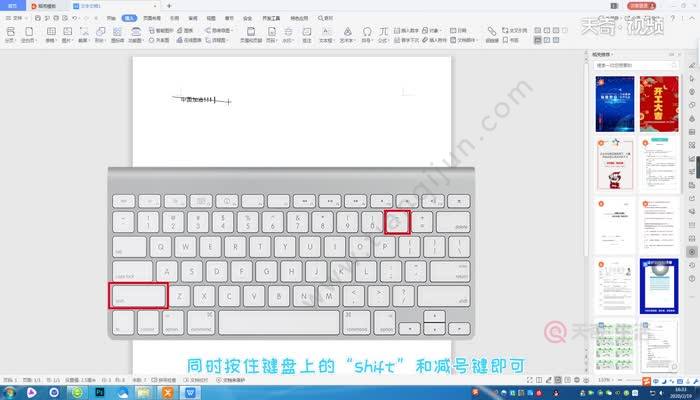
Task: Open 在线图表 online charts
Action: pos(189,40)
